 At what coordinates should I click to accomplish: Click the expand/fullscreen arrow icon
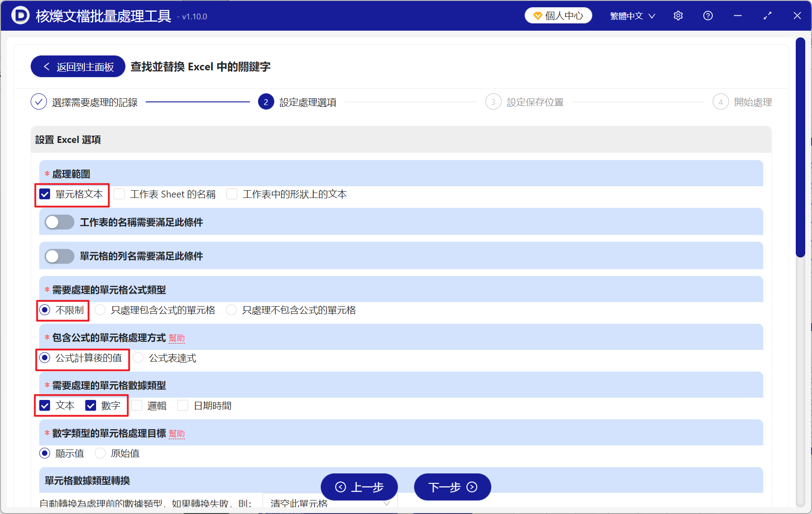[x=767, y=15]
